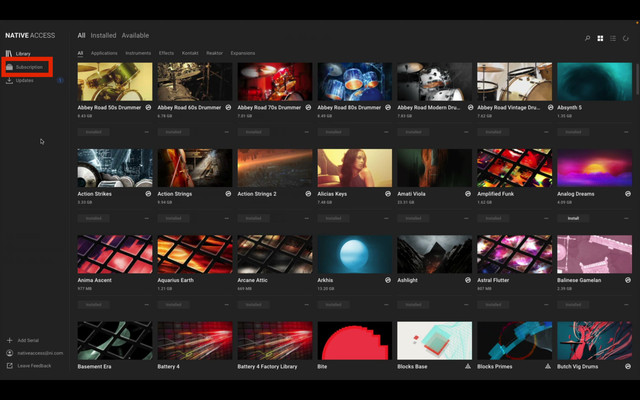The width and height of the screenshot is (640, 400).
Task: Switch to grid view
Action: pyautogui.click(x=600, y=38)
